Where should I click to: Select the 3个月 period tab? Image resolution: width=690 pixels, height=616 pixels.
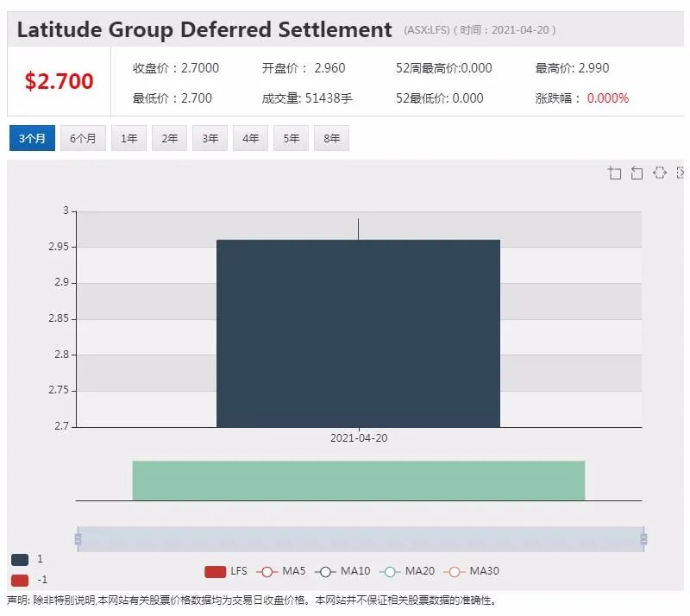(32, 138)
